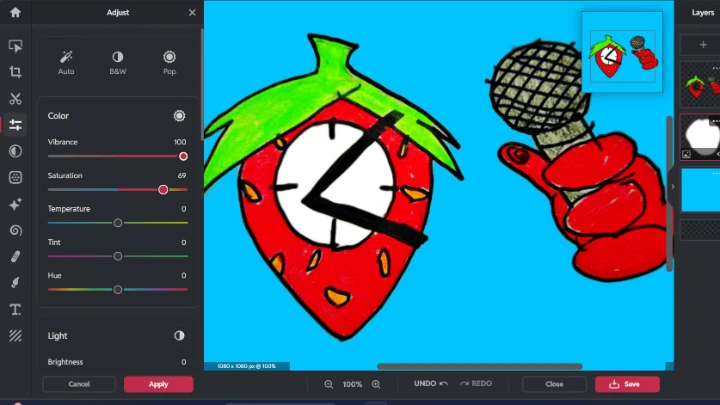
Task: Apply the adjustments
Action: (158, 384)
